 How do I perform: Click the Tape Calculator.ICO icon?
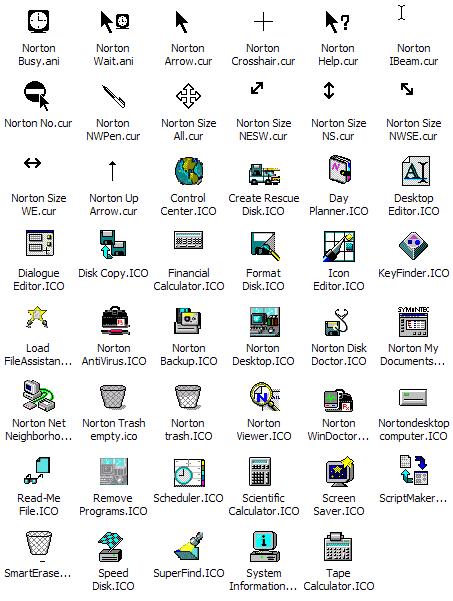pos(338,547)
